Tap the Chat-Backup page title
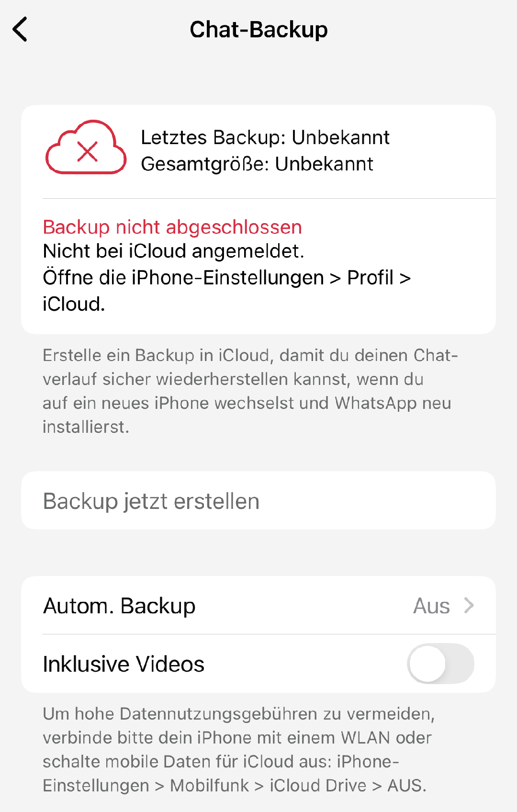 (x=258, y=30)
